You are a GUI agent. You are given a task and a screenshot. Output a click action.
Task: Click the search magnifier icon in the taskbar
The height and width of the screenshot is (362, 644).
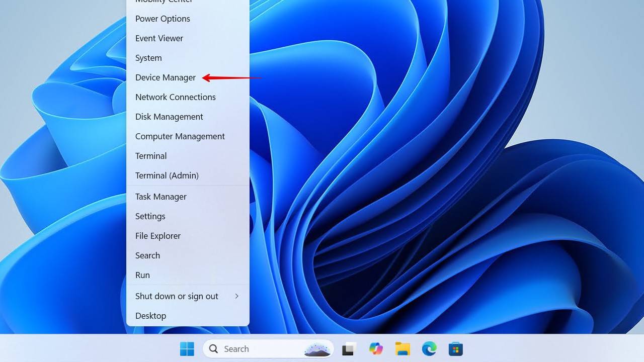(x=214, y=349)
